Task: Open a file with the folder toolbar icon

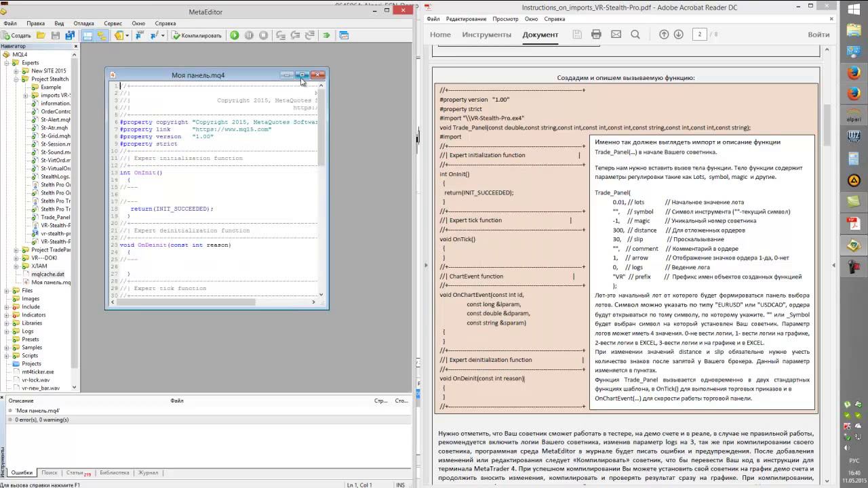Action: pos(41,35)
